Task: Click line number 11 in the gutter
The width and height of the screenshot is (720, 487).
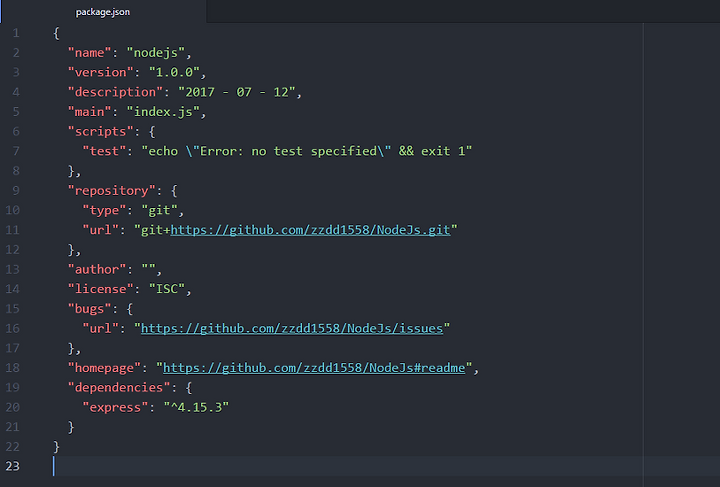Action: point(13,230)
